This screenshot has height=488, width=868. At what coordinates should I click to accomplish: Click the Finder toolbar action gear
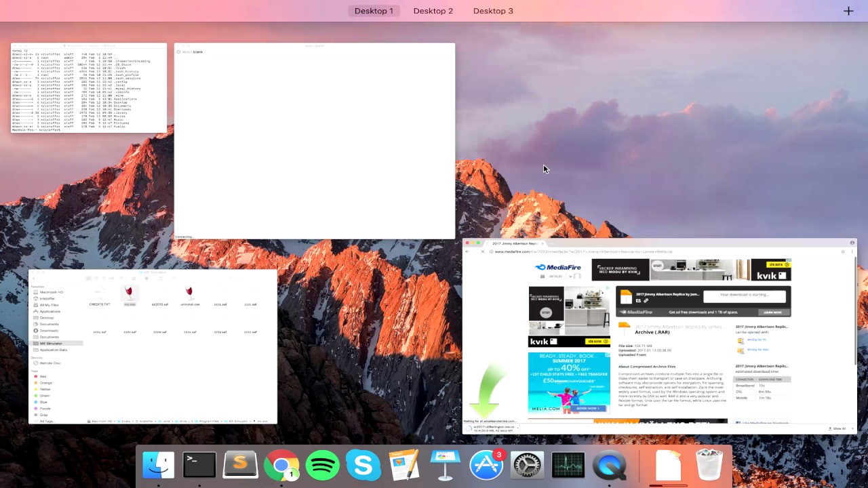146,278
